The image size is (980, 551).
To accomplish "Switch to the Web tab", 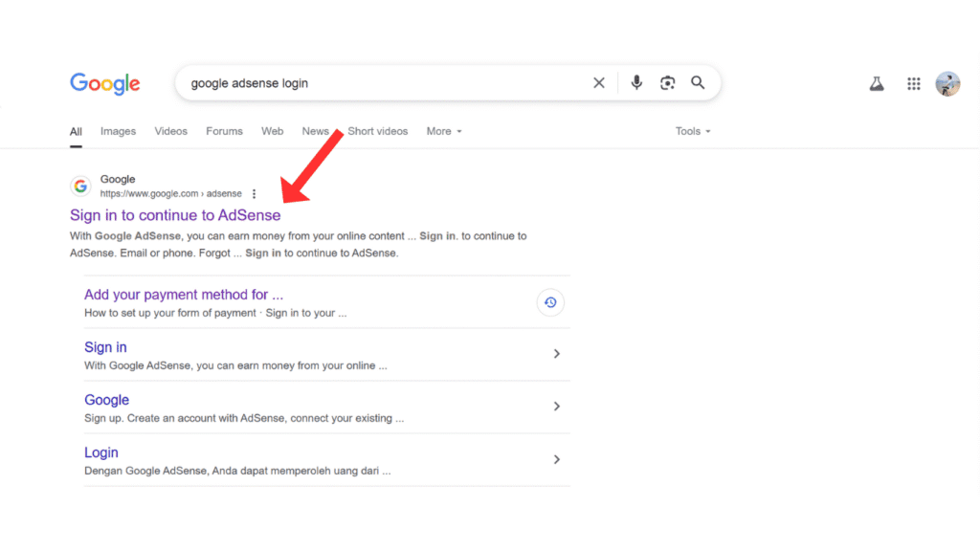I will point(272,131).
